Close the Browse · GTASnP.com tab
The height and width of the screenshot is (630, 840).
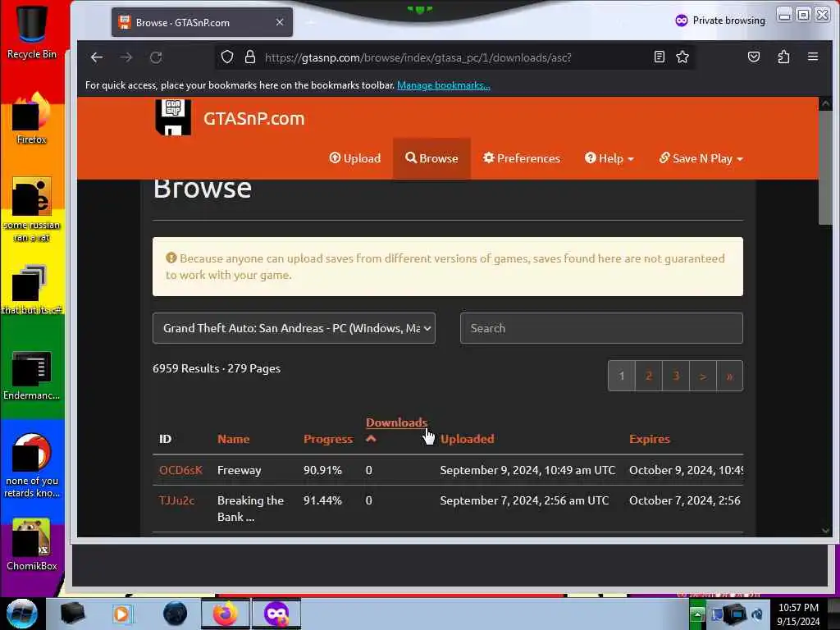pos(280,22)
